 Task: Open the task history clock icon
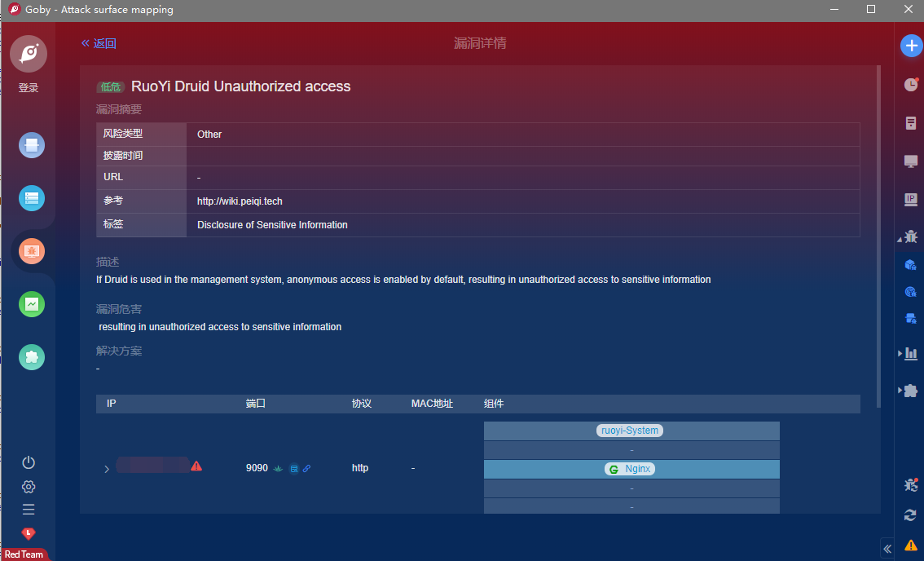911,85
